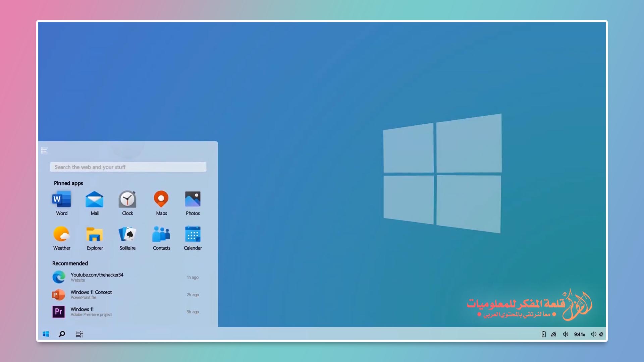Expand the hamburger menu icon
Screen dimensions: 644x362
click(x=45, y=150)
